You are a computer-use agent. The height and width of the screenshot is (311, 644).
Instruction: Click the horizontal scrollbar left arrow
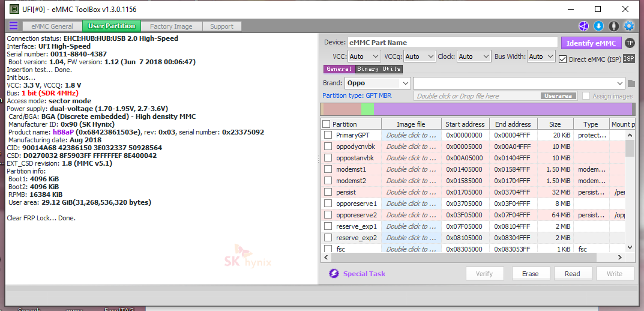pos(325,257)
